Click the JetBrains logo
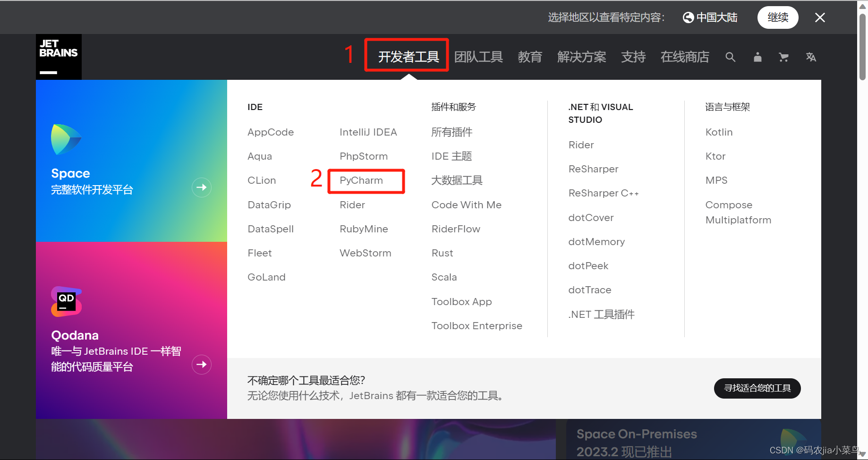 pyautogui.click(x=59, y=57)
